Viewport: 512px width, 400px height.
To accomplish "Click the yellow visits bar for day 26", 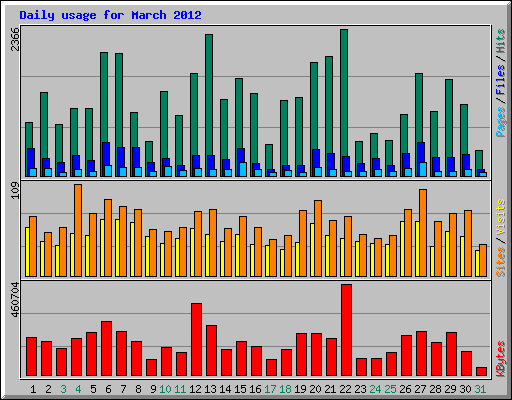I will pyautogui.click(x=402, y=249).
